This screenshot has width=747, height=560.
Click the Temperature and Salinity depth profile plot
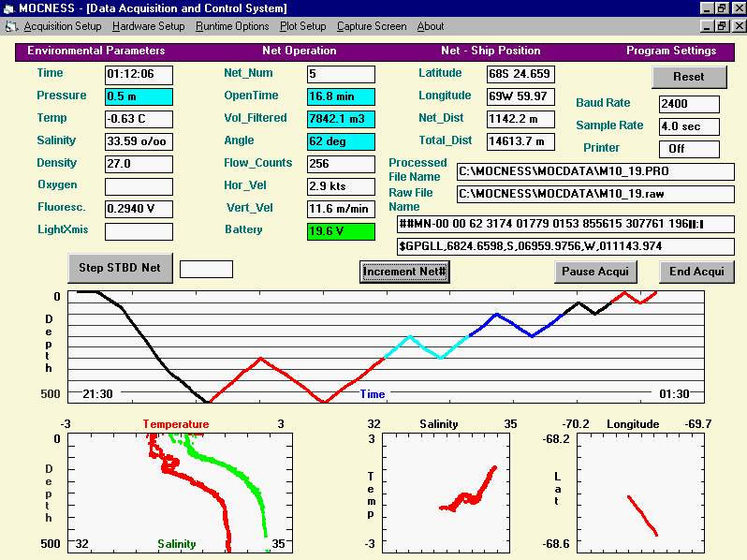[x=180, y=494]
